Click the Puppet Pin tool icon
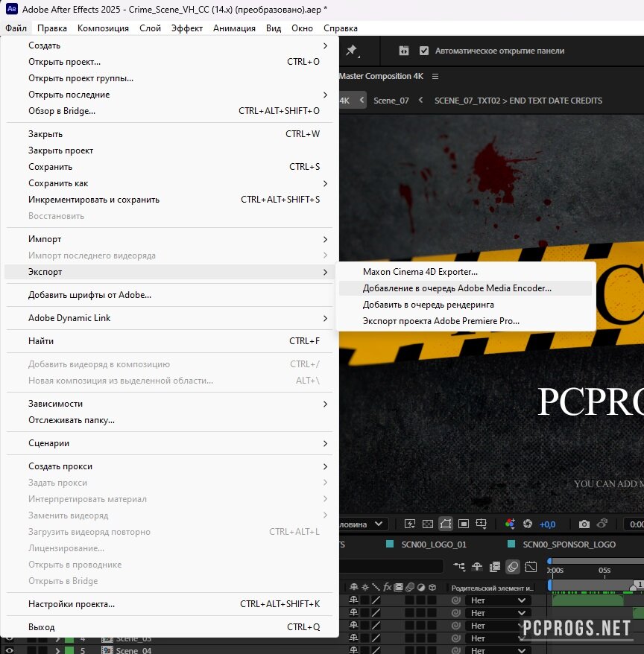 click(352, 51)
